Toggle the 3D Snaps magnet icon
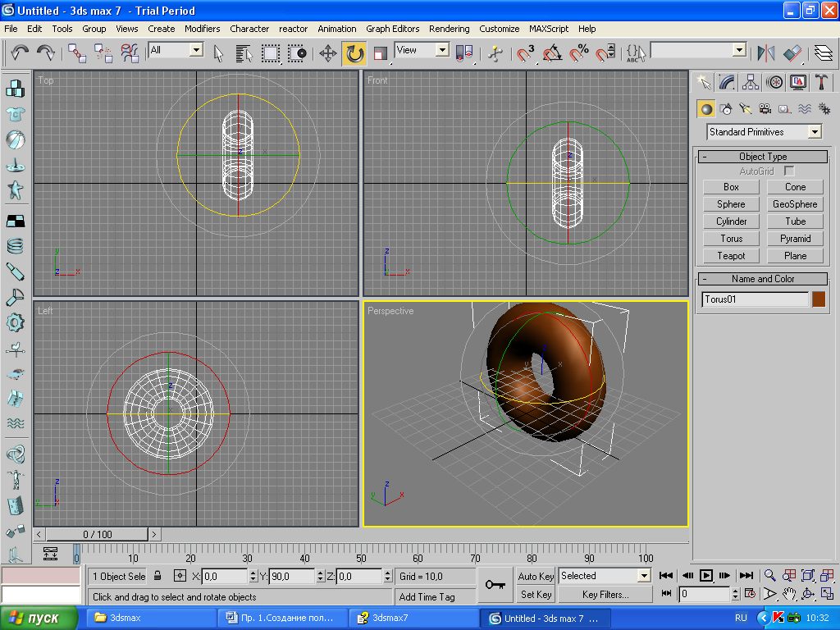 pyautogui.click(x=526, y=53)
